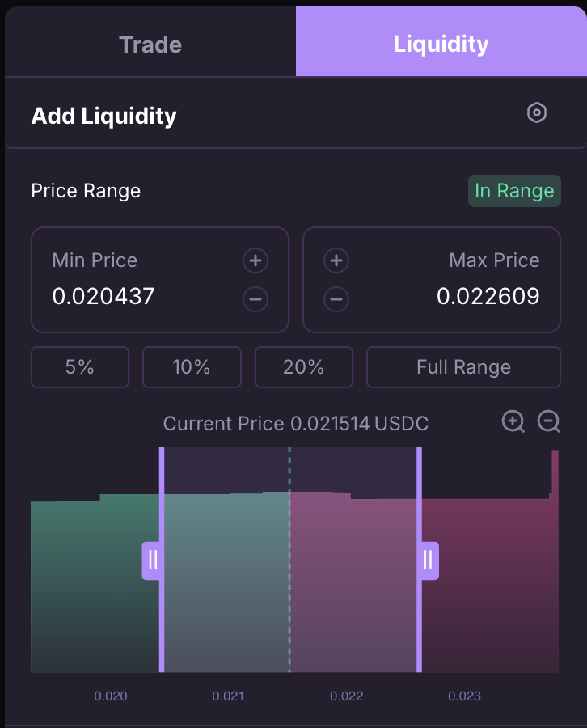The image size is (587, 728).
Task: Increase Min Price with plus icon
Action: click(x=255, y=260)
